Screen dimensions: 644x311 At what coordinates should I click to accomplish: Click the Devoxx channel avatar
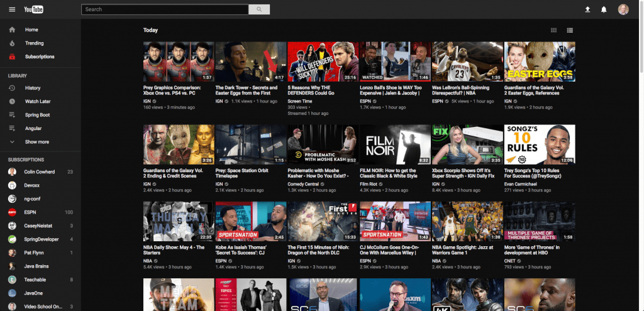point(13,185)
